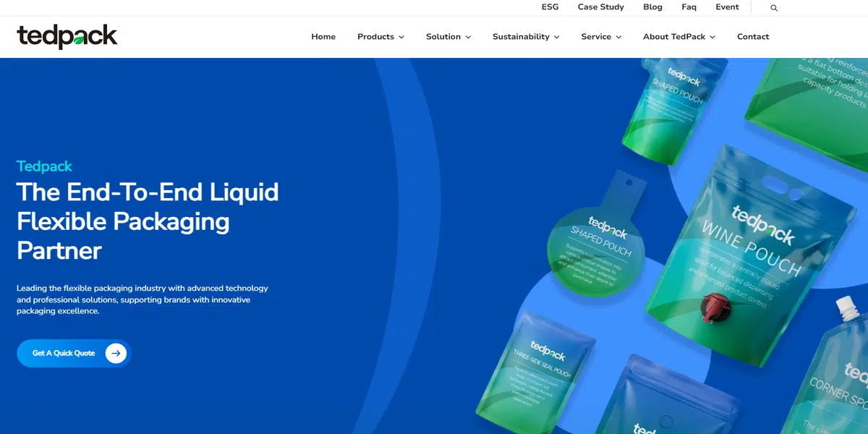
Task: Open the About TedPack menu label
Action: 674,37
